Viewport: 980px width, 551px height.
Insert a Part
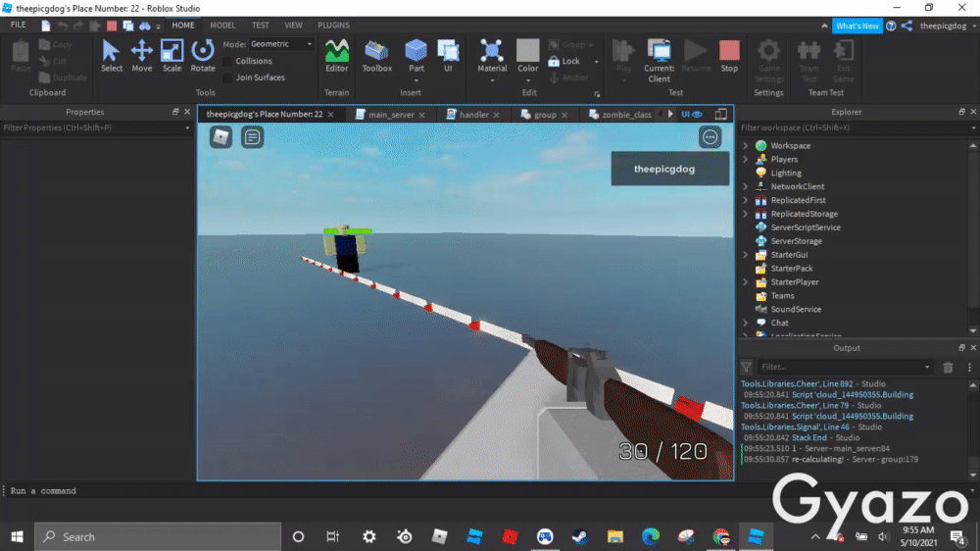tap(416, 56)
